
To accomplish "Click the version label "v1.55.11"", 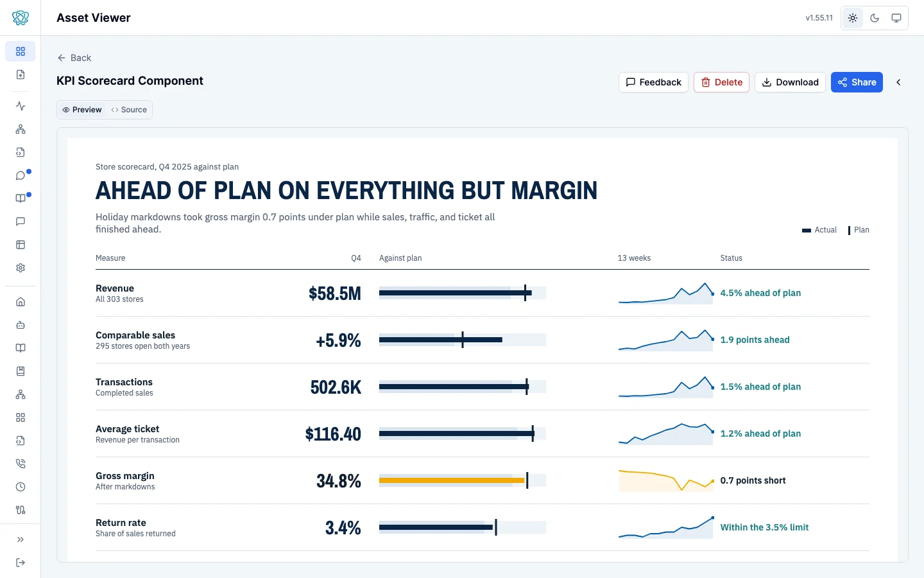I will (x=819, y=18).
